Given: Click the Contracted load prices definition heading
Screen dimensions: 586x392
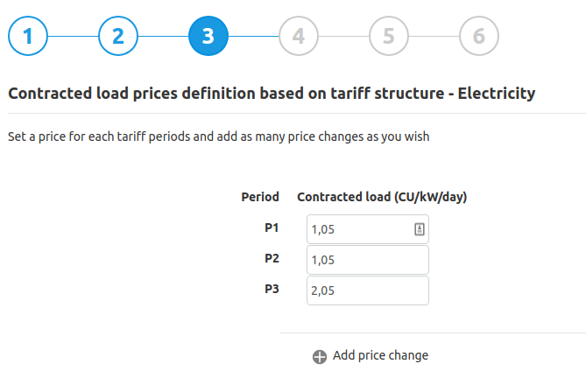Looking at the screenshot, I should click(x=272, y=94).
